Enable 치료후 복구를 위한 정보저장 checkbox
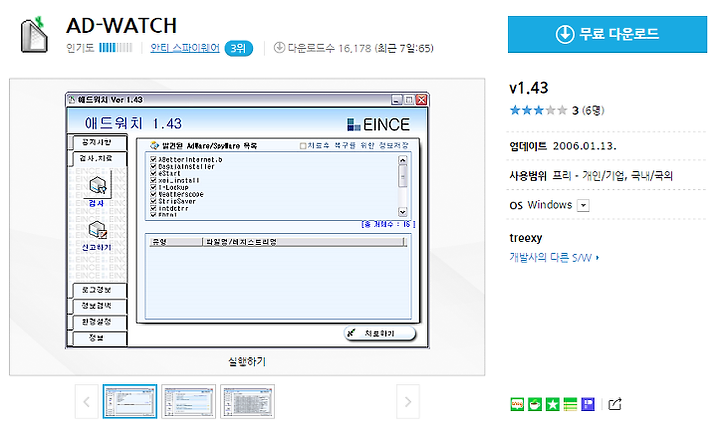This screenshot has height=438, width=720. pyautogui.click(x=303, y=146)
